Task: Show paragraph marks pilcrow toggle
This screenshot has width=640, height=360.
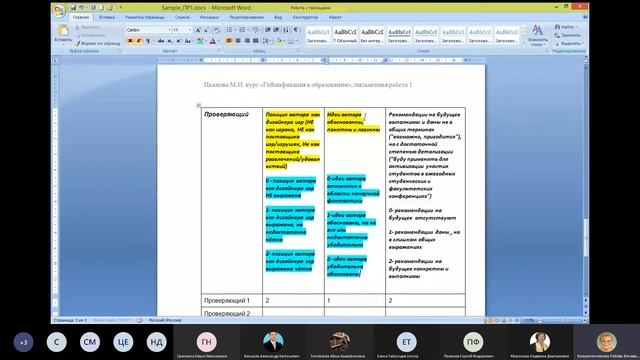Action: pyautogui.click(x=296, y=30)
